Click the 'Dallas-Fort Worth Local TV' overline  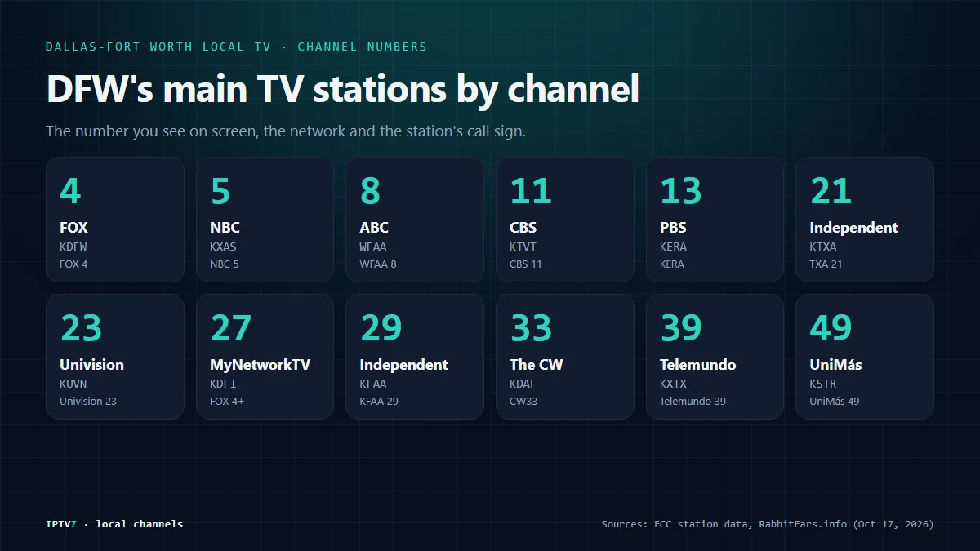click(158, 47)
